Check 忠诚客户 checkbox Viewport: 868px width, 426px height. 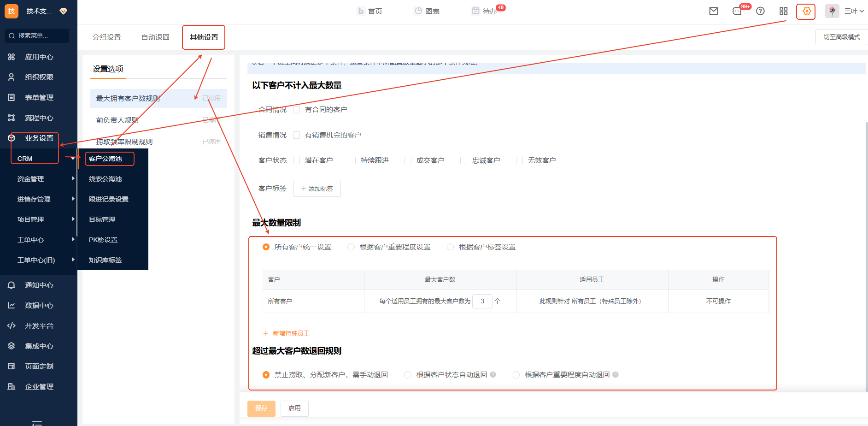pos(464,160)
